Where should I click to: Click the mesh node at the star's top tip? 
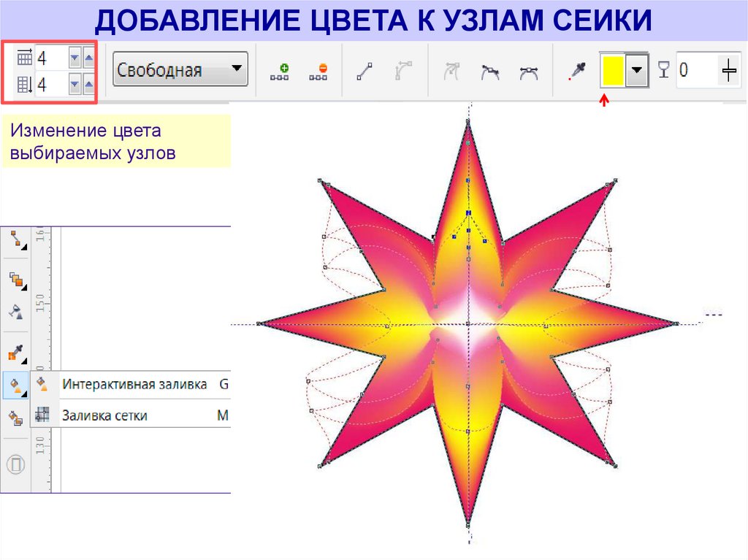468,122
